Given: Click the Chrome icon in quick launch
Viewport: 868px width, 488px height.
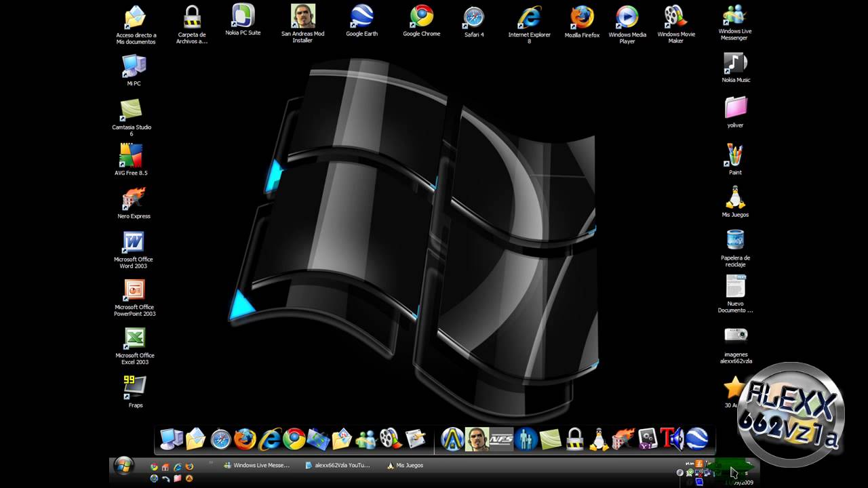Looking at the screenshot, I should 154,466.
